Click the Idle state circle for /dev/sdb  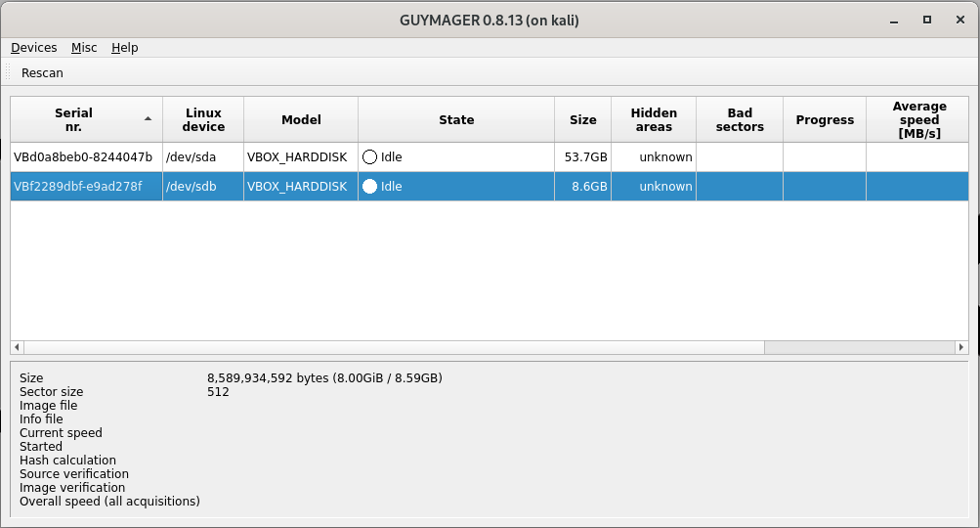point(369,186)
